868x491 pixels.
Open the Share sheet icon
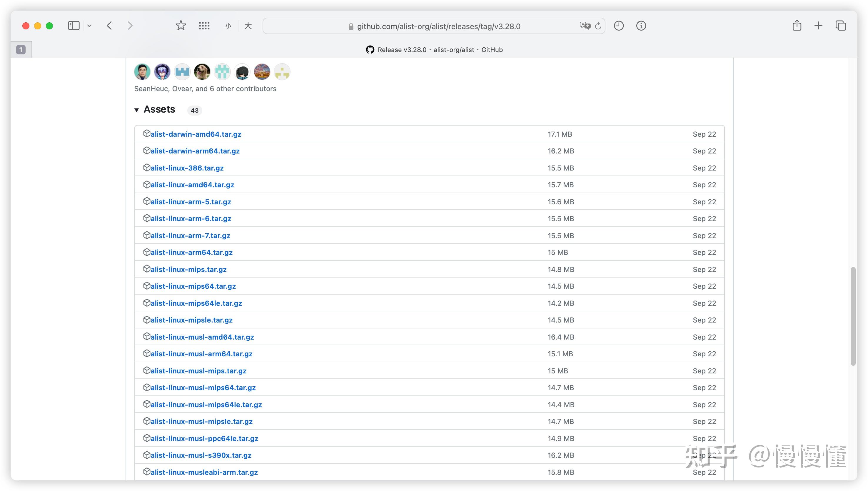coord(797,26)
